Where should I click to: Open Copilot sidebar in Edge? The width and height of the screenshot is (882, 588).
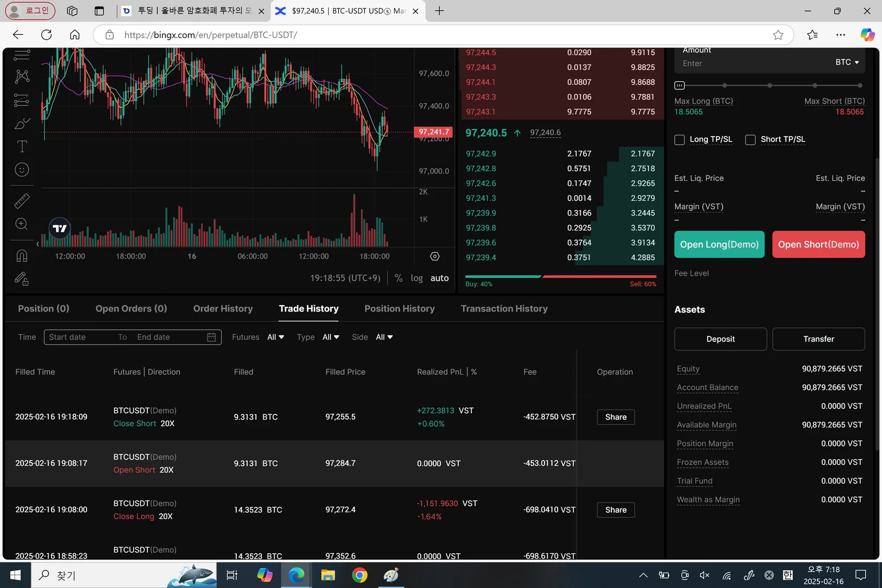(x=867, y=35)
